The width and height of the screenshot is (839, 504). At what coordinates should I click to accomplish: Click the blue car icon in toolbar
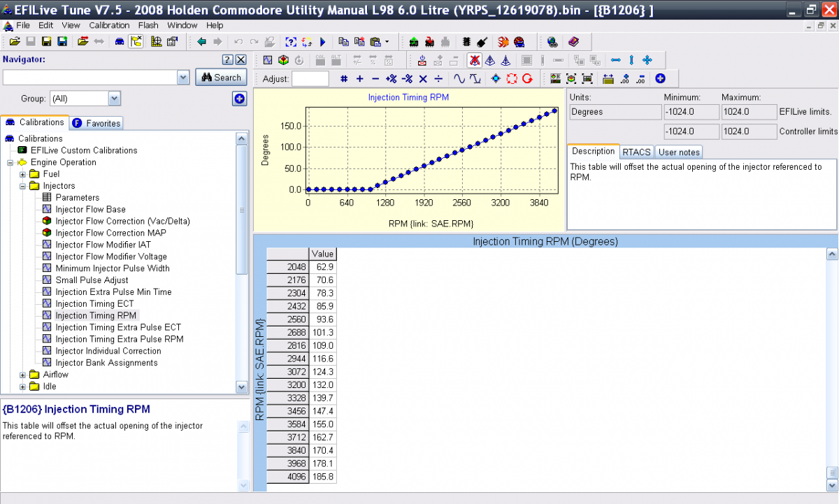(120, 41)
